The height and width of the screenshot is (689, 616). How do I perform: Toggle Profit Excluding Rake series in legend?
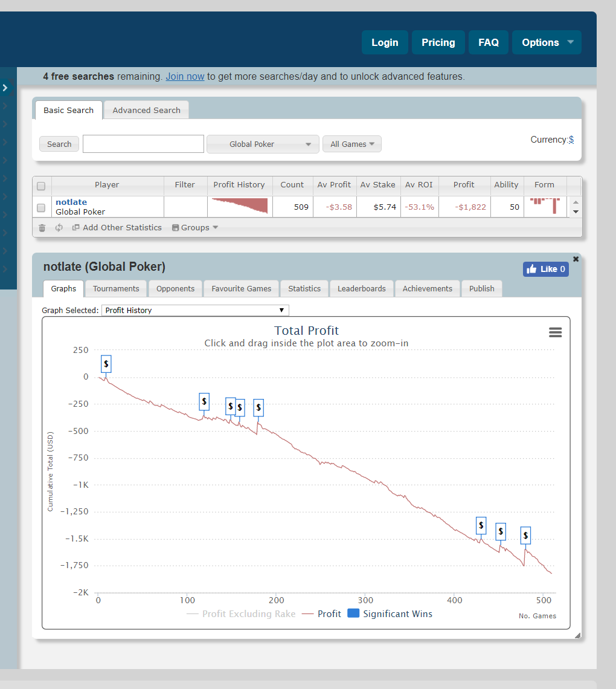241,614
